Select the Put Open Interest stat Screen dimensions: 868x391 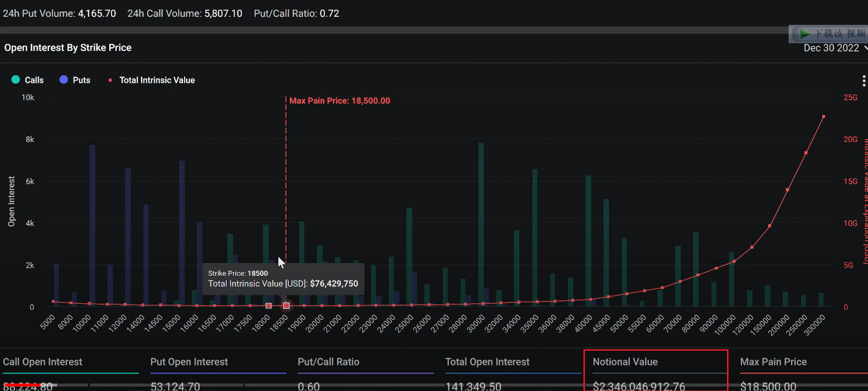click(189, 362)
